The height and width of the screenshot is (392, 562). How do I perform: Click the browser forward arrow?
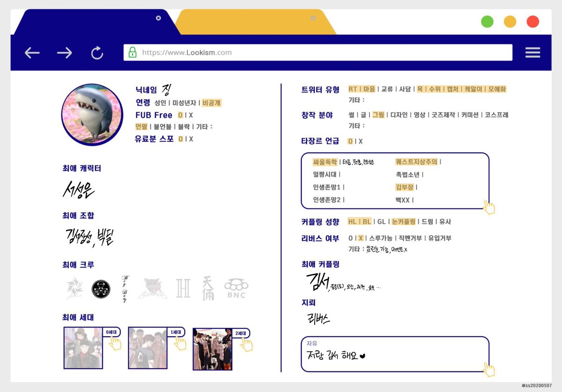point(65,53)
